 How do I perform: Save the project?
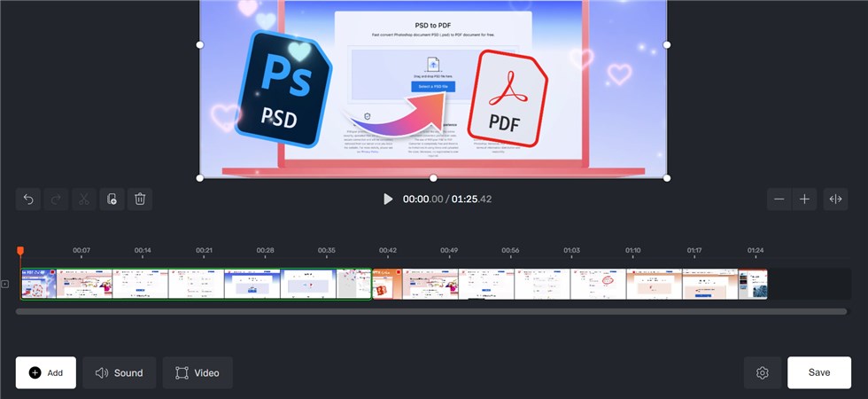point(819,373)
